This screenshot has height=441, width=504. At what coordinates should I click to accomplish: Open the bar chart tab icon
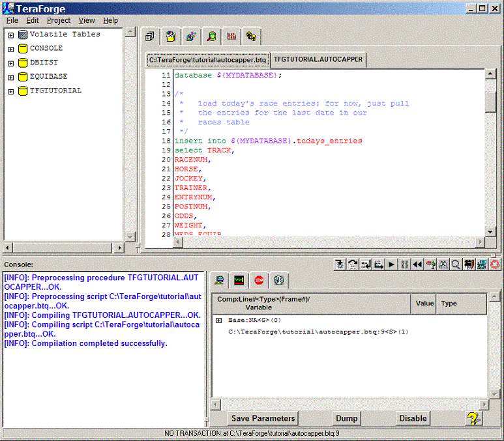(x=231, y=36)
